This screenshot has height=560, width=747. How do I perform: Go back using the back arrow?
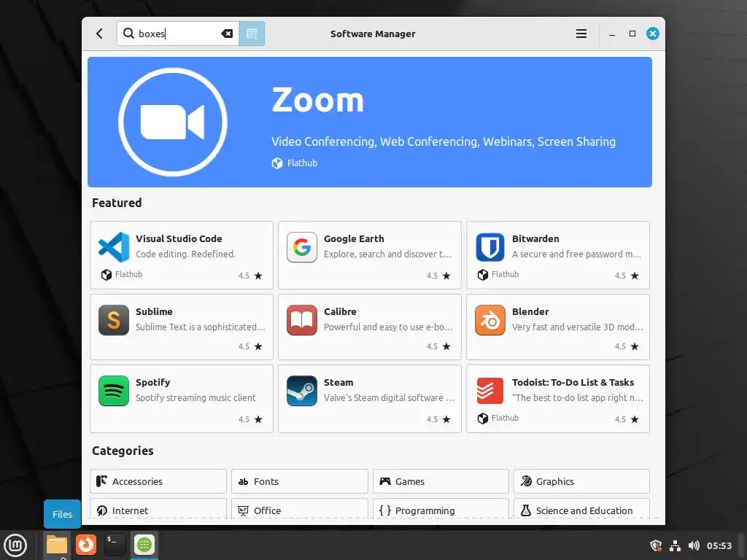[99, 34]
